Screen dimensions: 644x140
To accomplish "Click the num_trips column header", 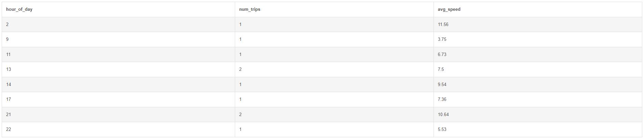I will (x=250, y=9).
